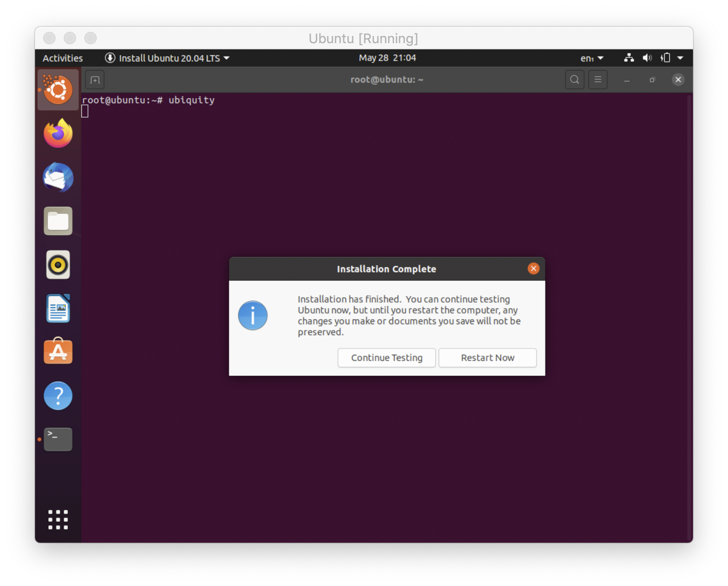Launch Rhythmbox music player from the dock
Viewport: 728px width, 586px height.
58,265
